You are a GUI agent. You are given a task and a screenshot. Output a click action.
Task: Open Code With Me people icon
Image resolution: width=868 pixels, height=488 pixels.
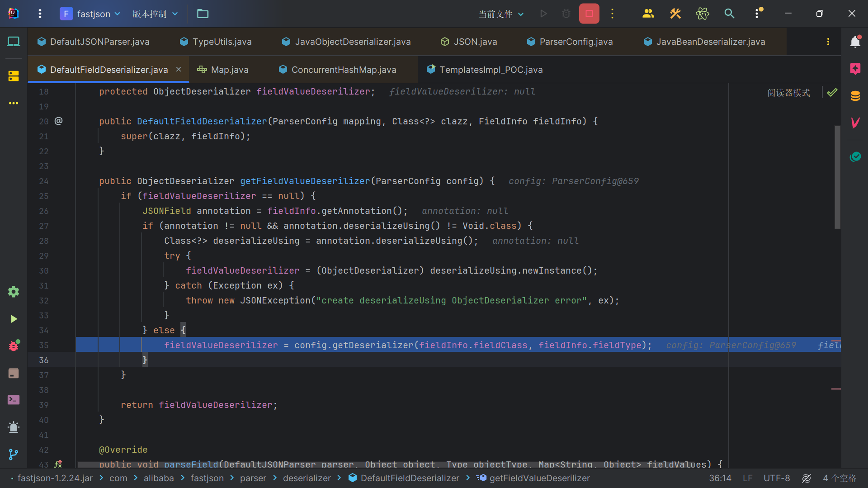pyautogui.click(x=648, y=14)
